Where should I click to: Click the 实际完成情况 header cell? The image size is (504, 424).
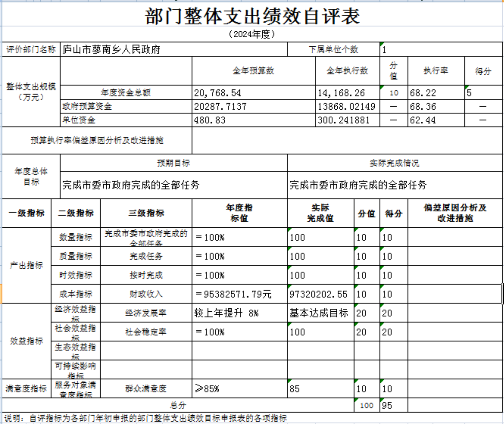pos(394,163)
